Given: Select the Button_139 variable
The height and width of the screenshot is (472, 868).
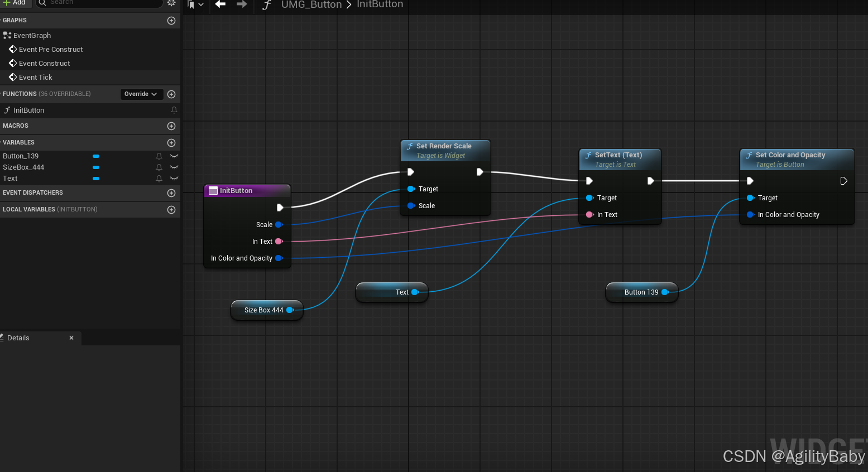Looking at the screenshot, I should tap(21, 156).
